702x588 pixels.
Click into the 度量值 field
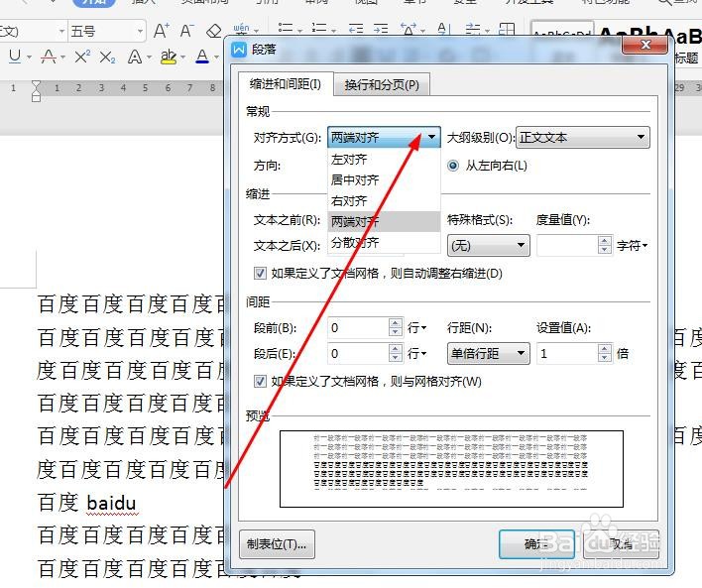567,245
